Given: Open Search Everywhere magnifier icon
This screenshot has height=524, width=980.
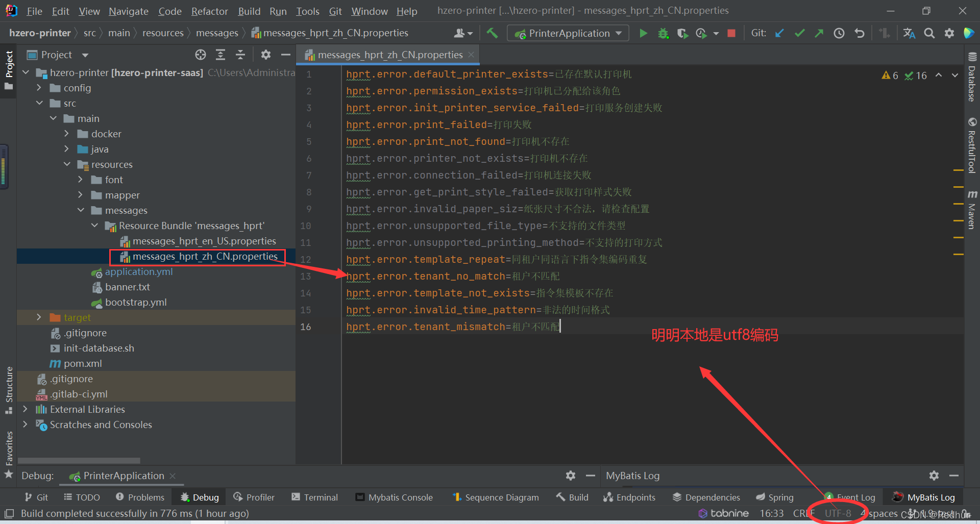Looking at the screenshot, I should pos(929,33).
